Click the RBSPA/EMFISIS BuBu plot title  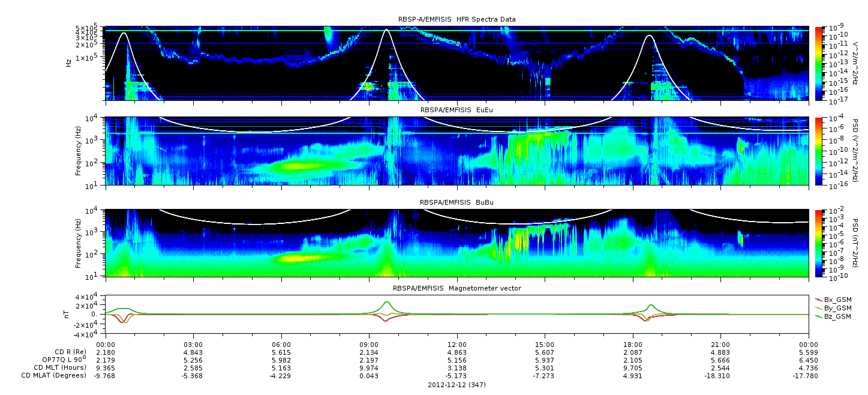click(x=456, y=202)
